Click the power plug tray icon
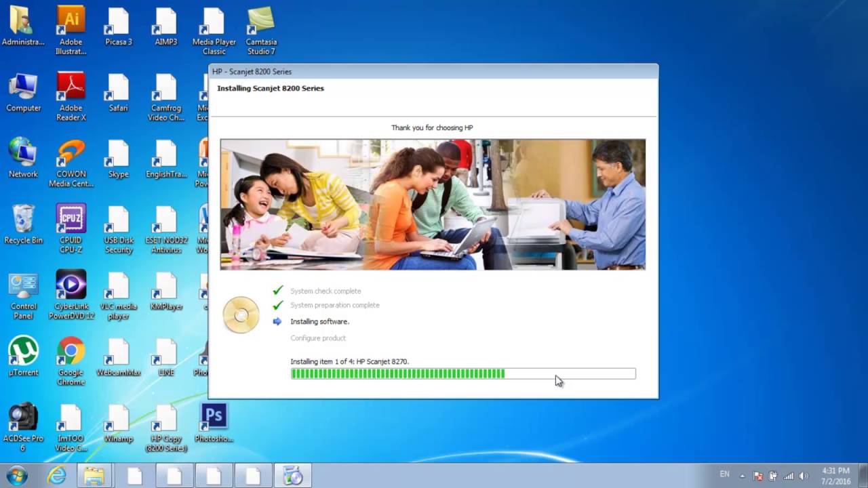The image size is (868, 488). (773, 476)
